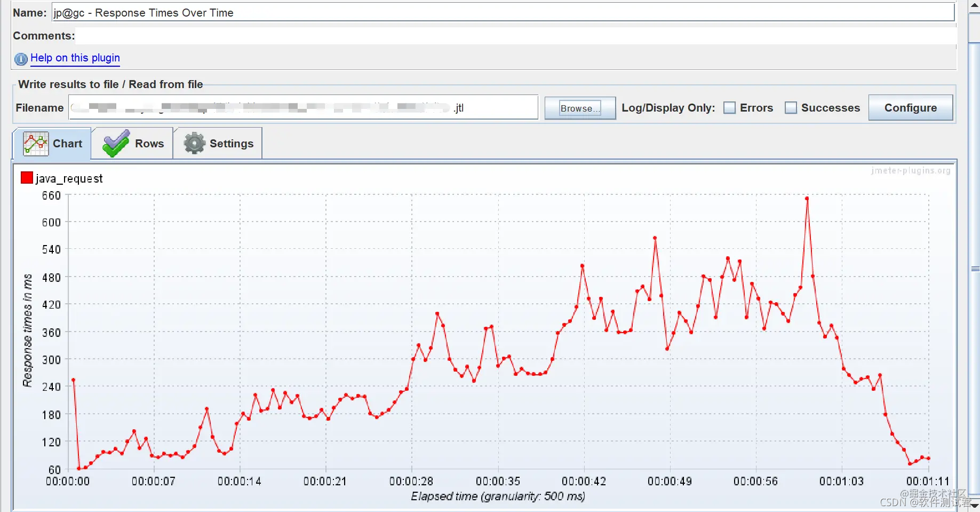The height and width of the screenshot is (512, 980).
Task: Click the vertical scrollbar down arrow
Action: click(x=975, y=505)
